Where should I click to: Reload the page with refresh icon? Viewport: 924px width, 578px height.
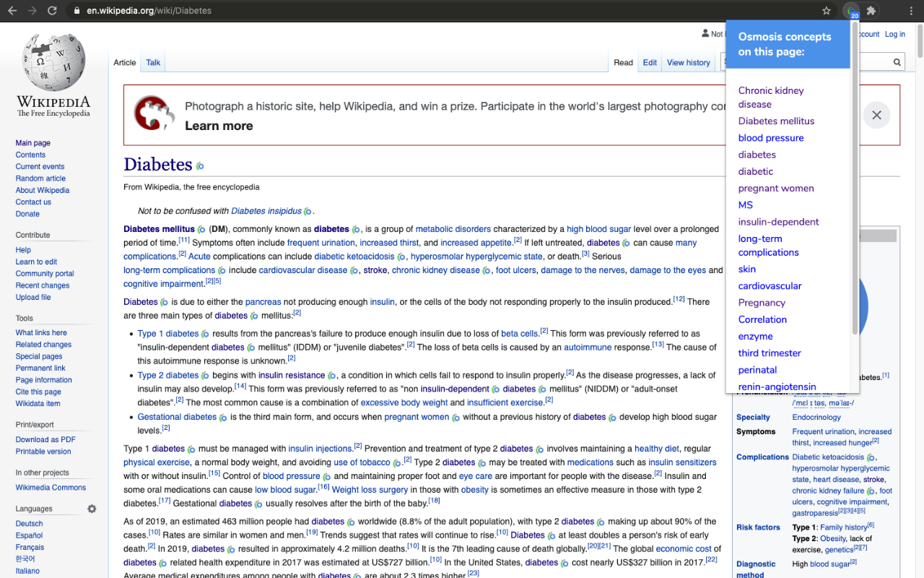click(52, 11)
